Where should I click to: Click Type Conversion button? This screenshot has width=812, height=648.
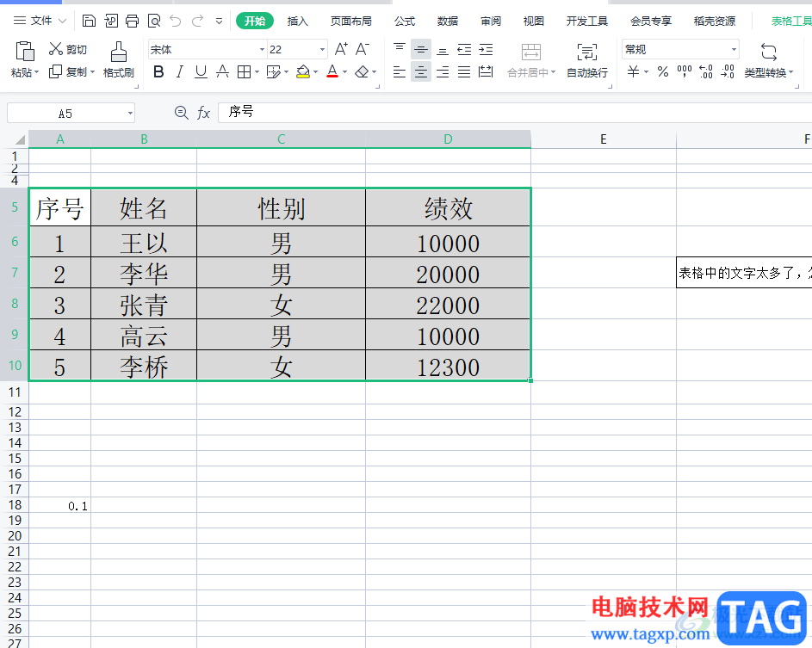click(x=769, y=60)
